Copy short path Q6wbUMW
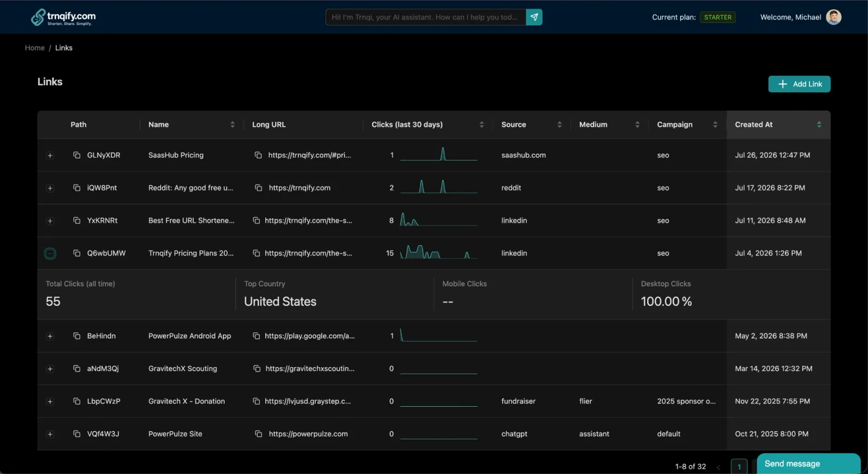Screen dimensions: 868x474 pos(77,253)
